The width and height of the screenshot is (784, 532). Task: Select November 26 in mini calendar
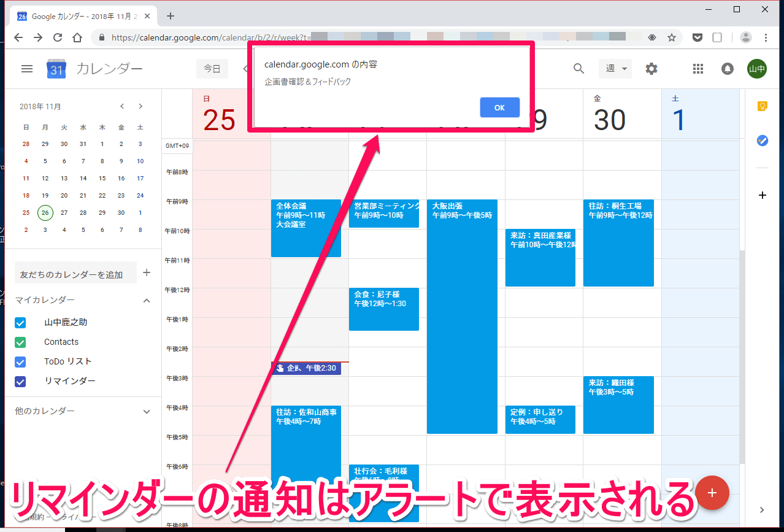click(45, 212)
